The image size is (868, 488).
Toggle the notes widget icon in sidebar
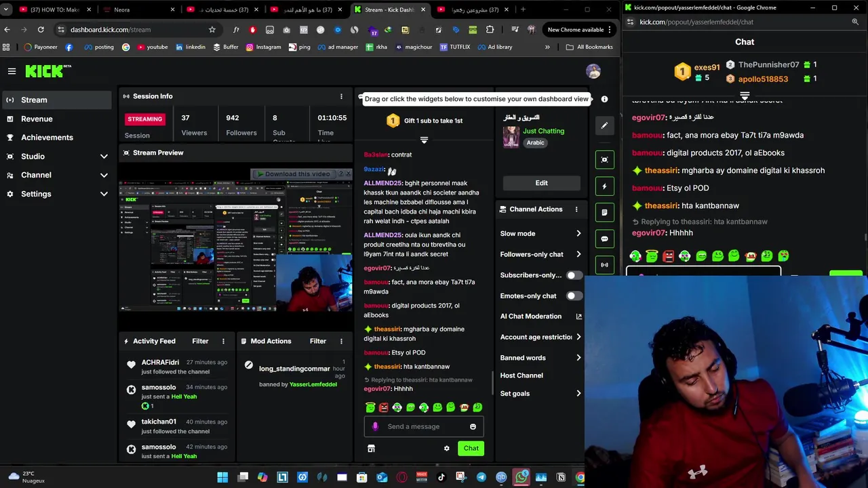pyautogui.click(x=604, y=212)
